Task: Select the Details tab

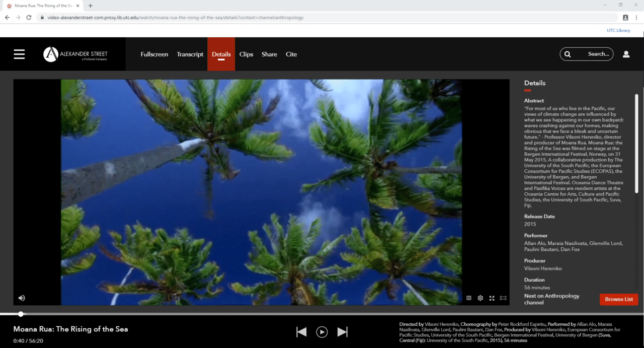Action: pos(221,54)
